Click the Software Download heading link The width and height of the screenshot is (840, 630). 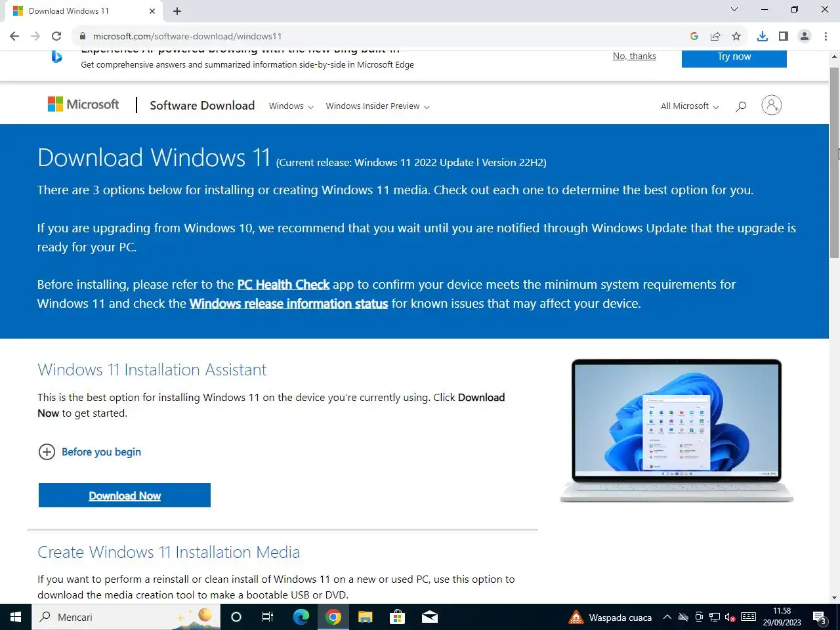[202, 105]
